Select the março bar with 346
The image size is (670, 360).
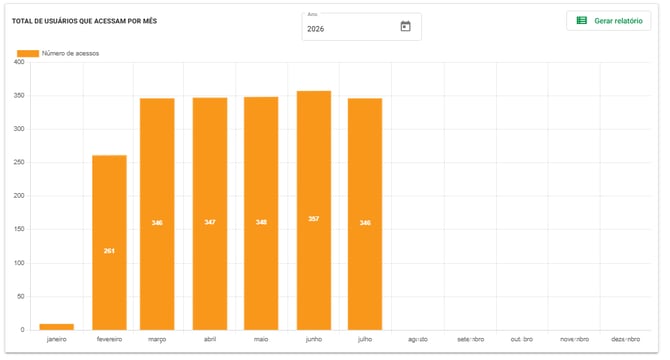(157, 214)
